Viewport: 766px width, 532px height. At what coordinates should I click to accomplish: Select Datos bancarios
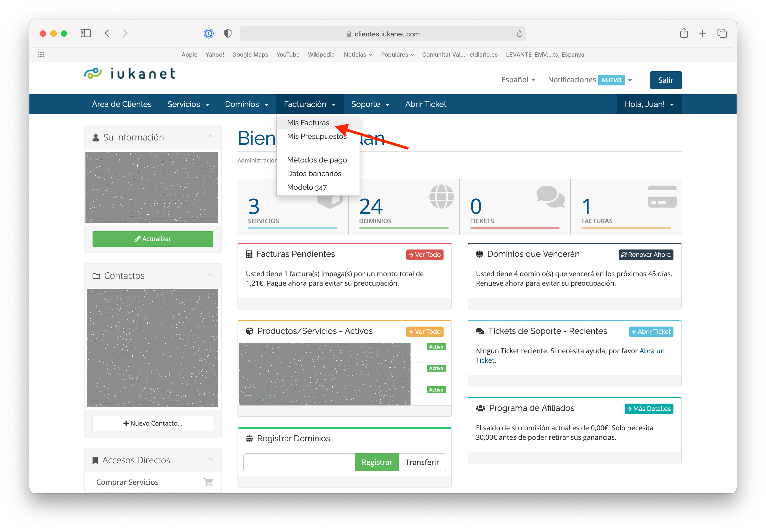(318, 174)
